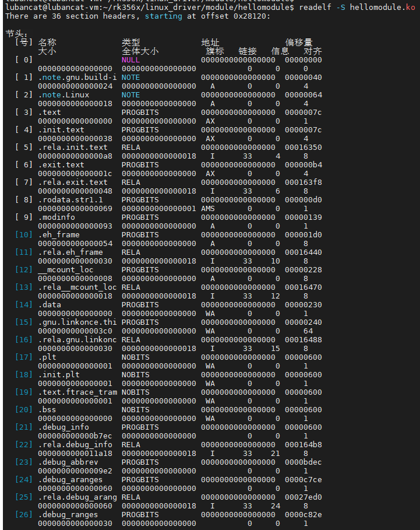The height and width of the screenshot is (530, 420).
Task: Select the .debug_aranges section name
Action: (x=70, y=480)
